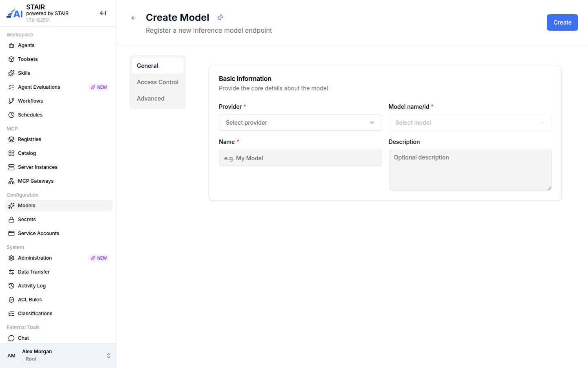Open Agent Evaluations via its checklist icon
The image size is (588, 368).
coord(11,87)
